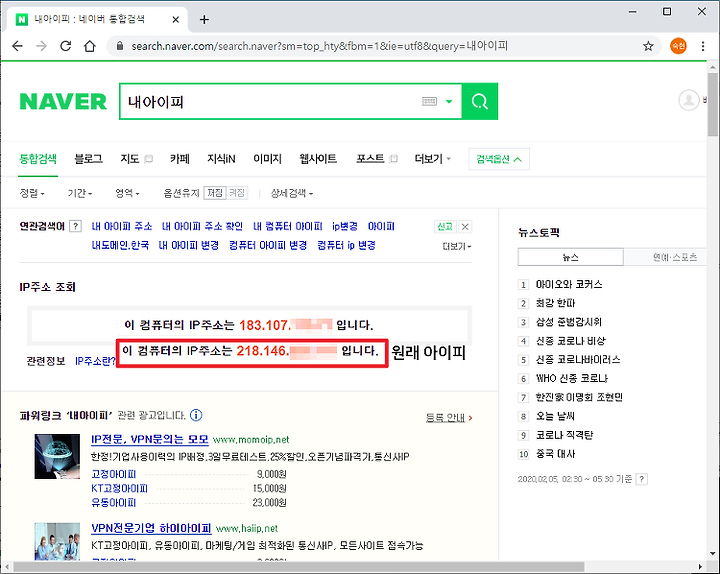The width and height of the screenshot is (720, 574).
Task: Open the 영역 area dropdown
Action: [127, 193]
